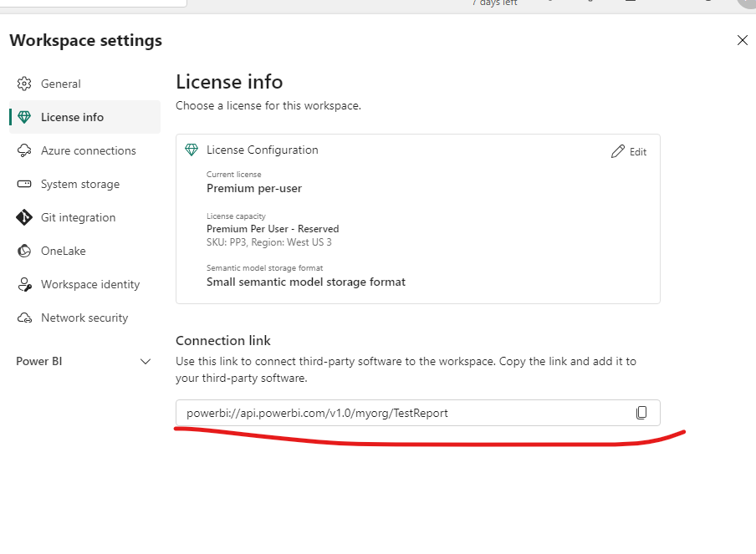This screenshot has height=554, width=756.
Task: Click the Connection link heading
Action: 223,341
